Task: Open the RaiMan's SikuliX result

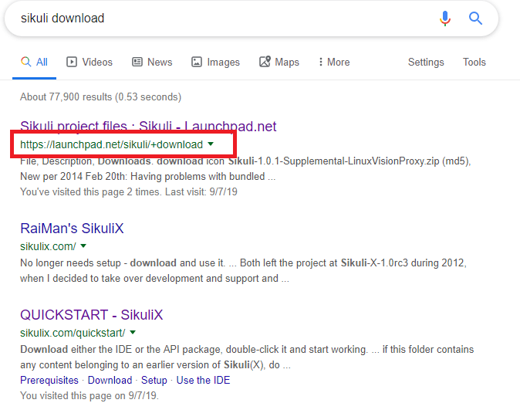Action: (72, 229)
